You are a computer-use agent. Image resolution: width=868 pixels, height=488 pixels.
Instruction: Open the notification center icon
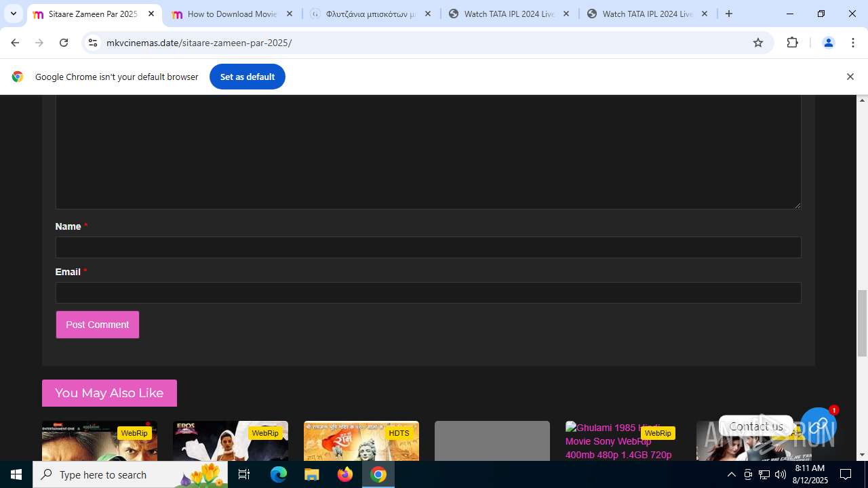(846, 474)
